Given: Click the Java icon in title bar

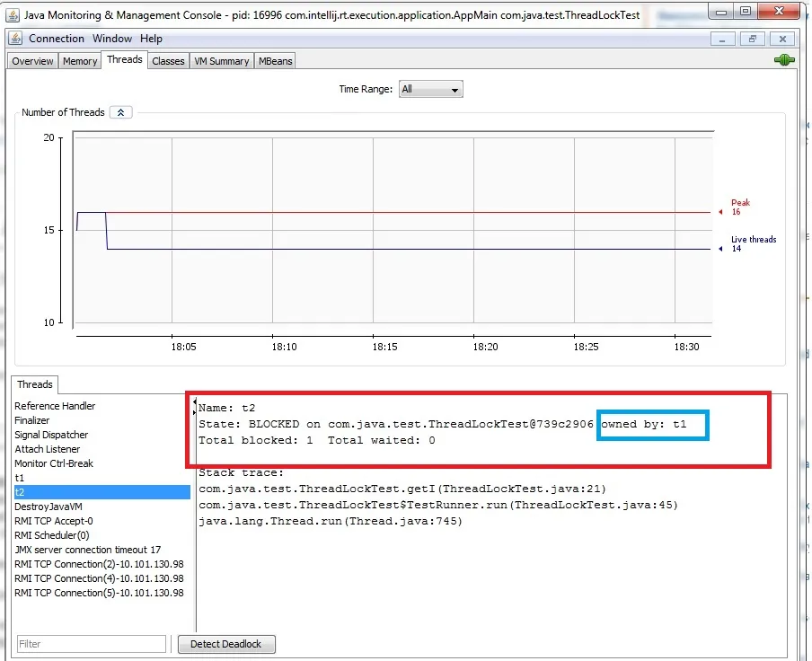Looking at the screenshot, I should (13, 14).
